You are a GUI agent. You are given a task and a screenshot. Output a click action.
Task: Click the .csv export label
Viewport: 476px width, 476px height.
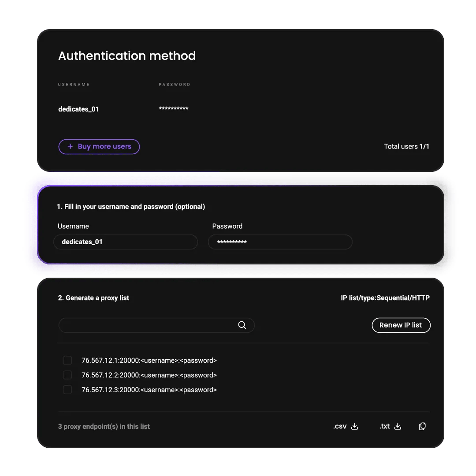click(x=340, y=426)
